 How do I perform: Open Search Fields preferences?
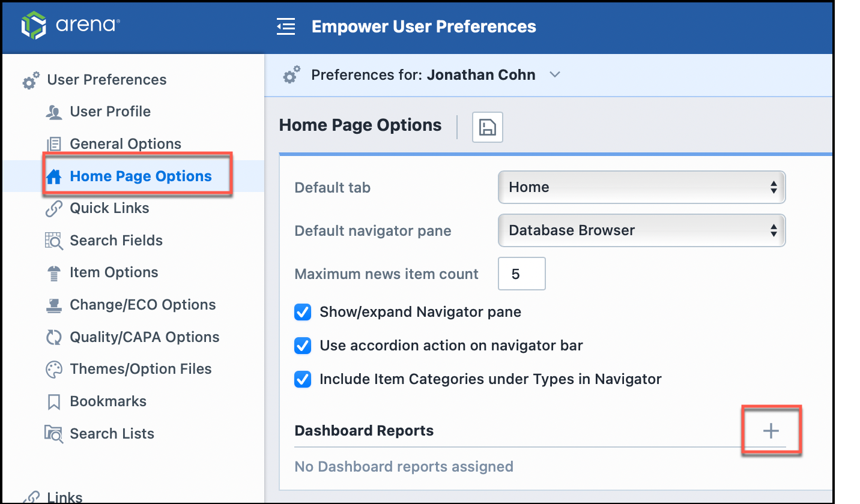coord(117,241)
